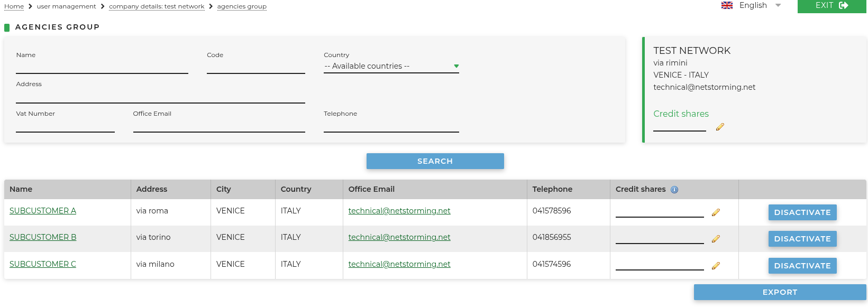
Task: Go to Home breadcrumb
Action: [14, 6]
